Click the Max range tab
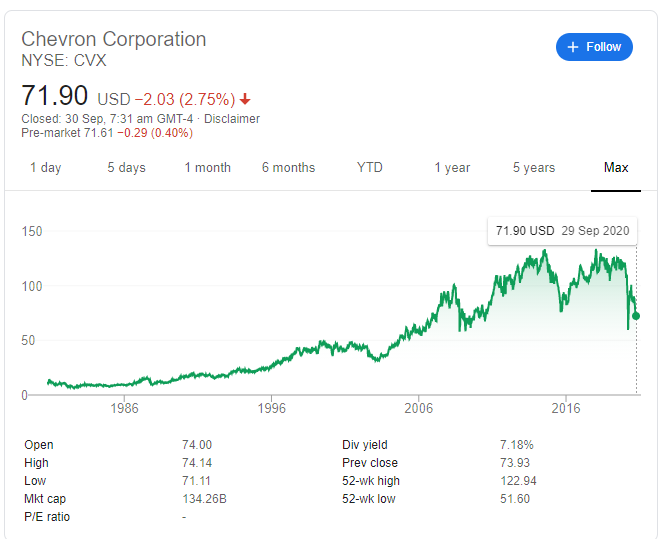This screenshot has height=539, width=660. pyautogui.click(x=616, y=167)
